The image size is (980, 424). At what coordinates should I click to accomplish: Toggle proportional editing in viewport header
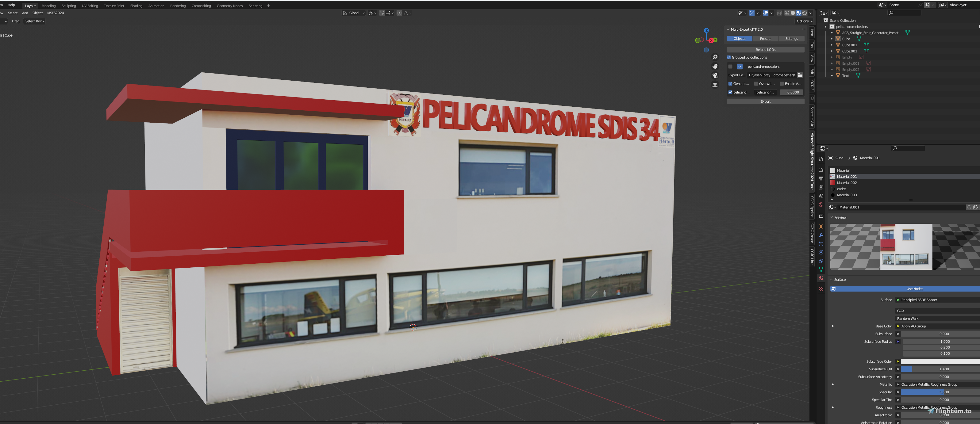coord(399,13)
